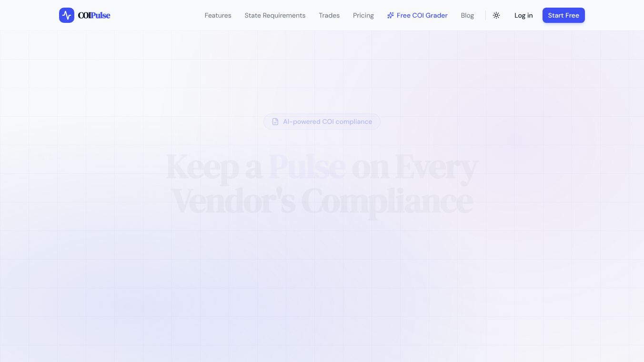Click the AI-powered COI compliance badge
Screen dimensions: 644x362
pos(322,121)
